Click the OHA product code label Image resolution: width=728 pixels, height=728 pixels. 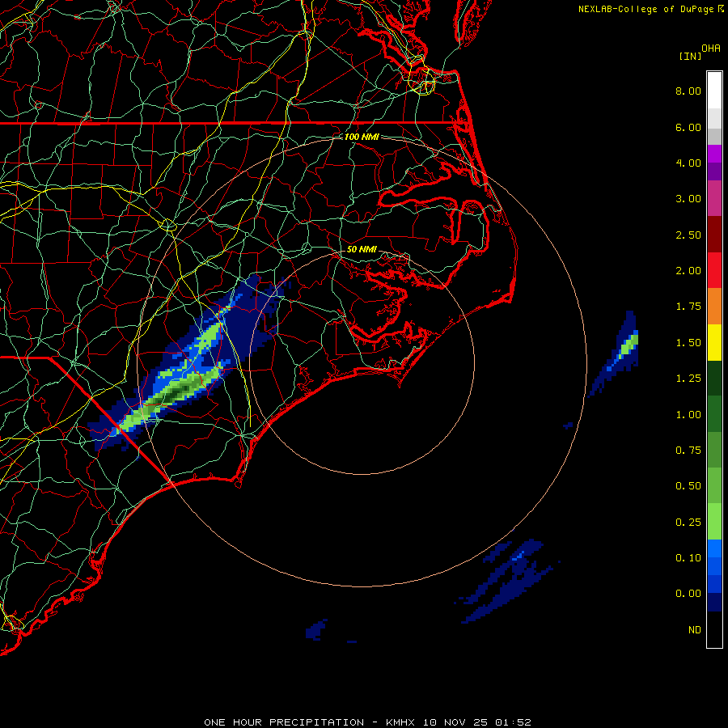click(x=711, y=48)
